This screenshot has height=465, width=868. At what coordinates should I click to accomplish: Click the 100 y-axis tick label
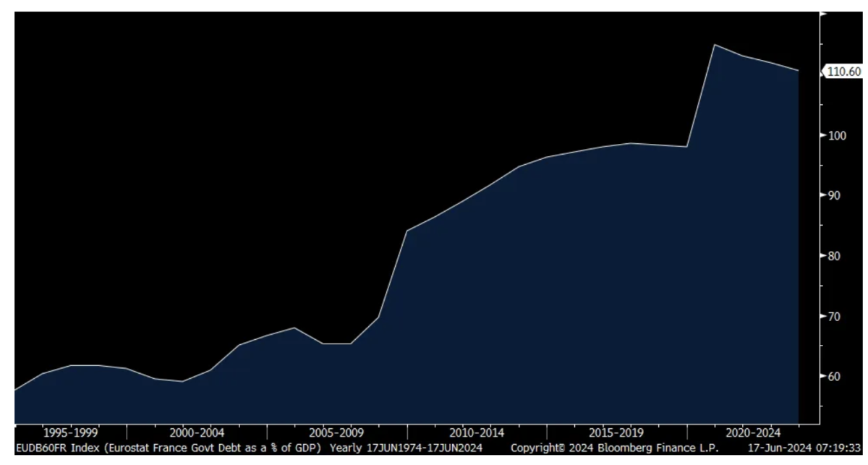tap(837, 135)
